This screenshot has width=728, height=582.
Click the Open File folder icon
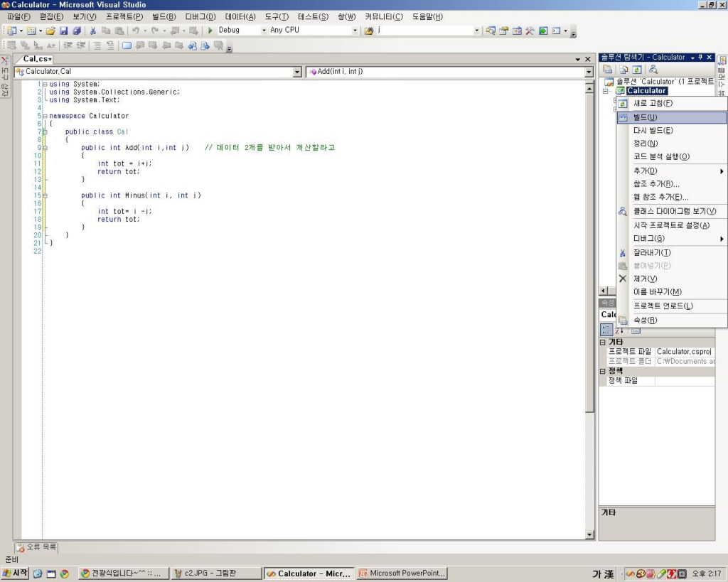click(x=50, y=31)
